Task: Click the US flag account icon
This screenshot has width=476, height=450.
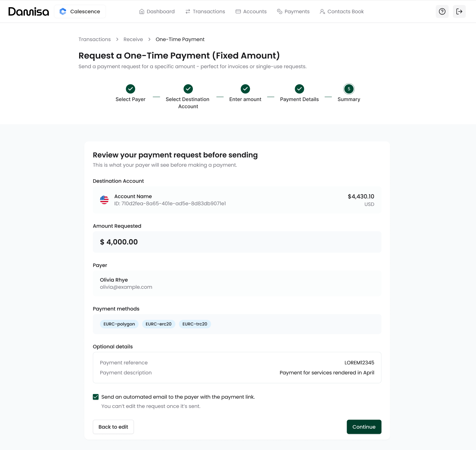Action: pyautogui.click(x=104, y=200)
